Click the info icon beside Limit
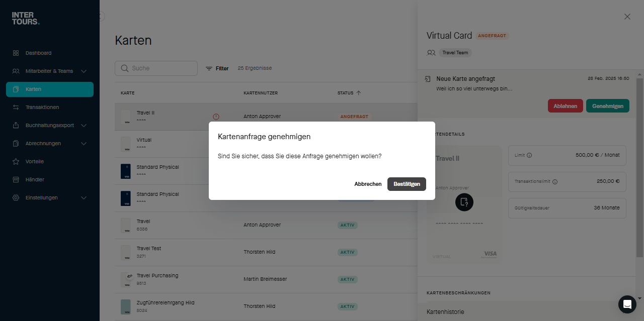This screenshot has width=644, height=321. [x=529, y=155]
